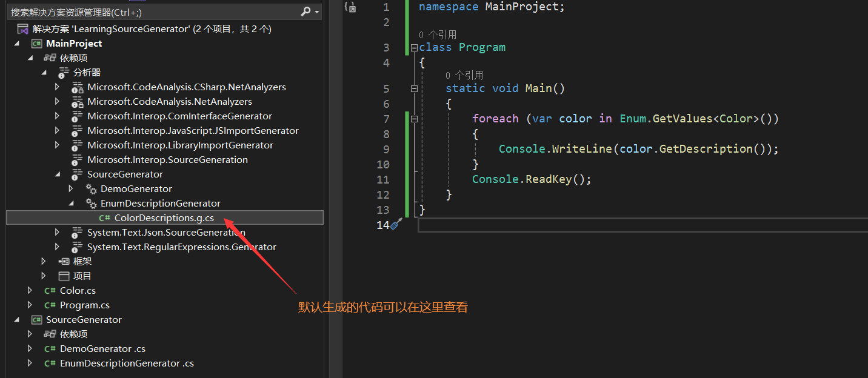This screenshot has width=868, height=378.
Task: Click the solution 'LearningSourceGenerator' icon
Action: pyautogui.click(x=23, y=29)
